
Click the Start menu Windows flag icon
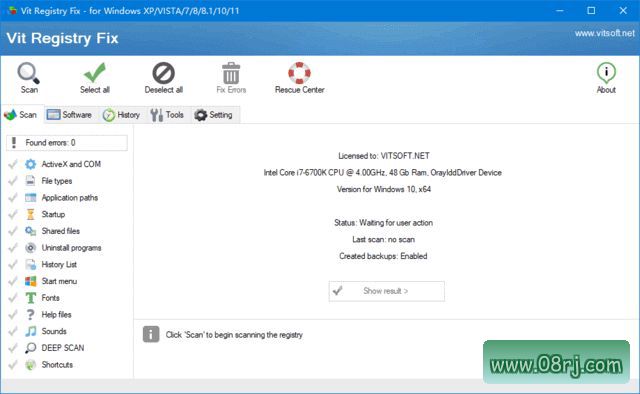[30, 281]
